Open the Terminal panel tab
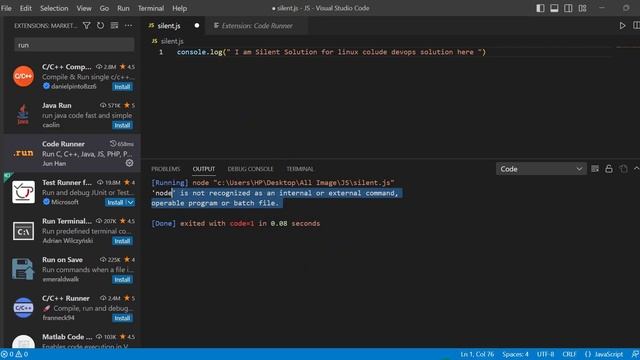 [300, 169]
